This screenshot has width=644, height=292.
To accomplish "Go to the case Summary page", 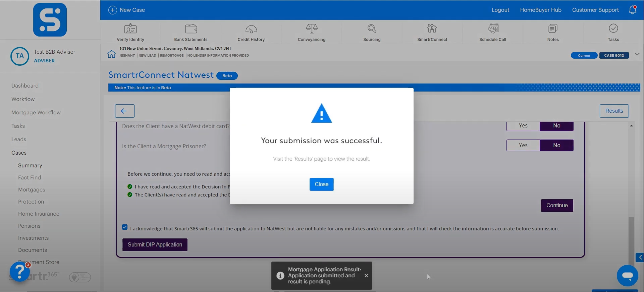I will click(30, 165).
